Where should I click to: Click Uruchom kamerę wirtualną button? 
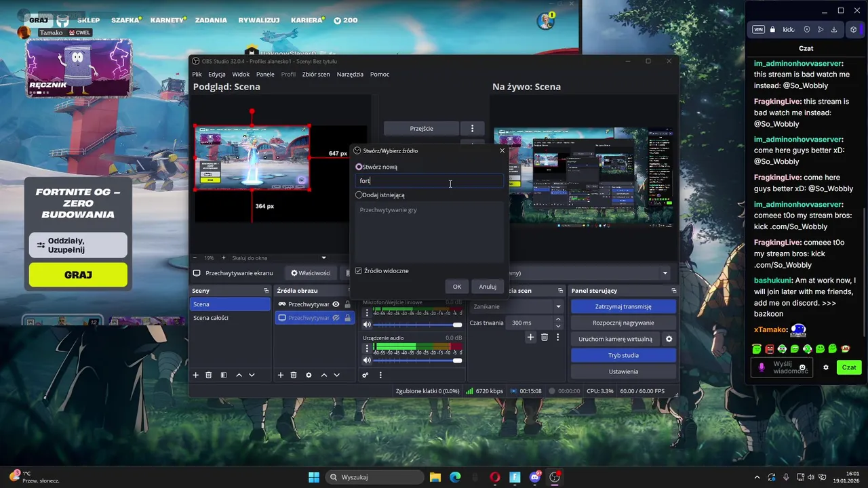coord(615,339)
